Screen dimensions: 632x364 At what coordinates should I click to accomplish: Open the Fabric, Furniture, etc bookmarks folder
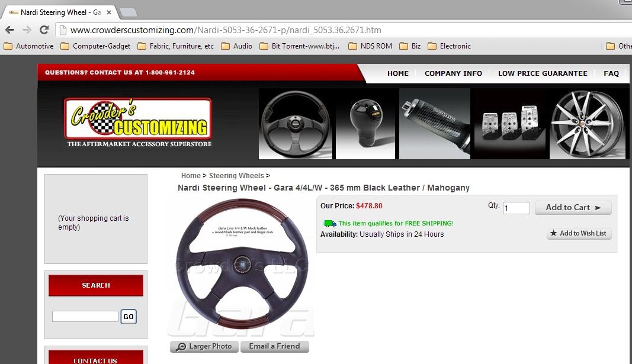[x=176, y=46]
